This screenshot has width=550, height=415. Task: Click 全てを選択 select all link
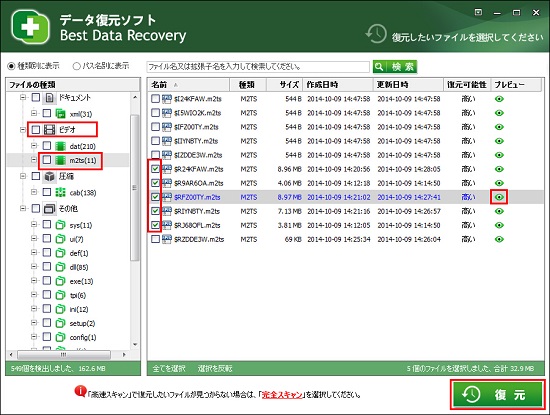[169, 368]
